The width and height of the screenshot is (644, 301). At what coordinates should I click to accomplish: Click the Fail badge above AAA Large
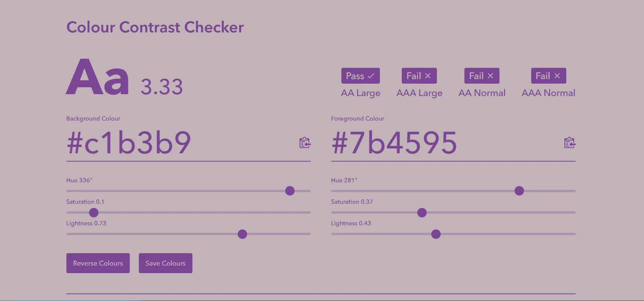[x=419, y=76]
